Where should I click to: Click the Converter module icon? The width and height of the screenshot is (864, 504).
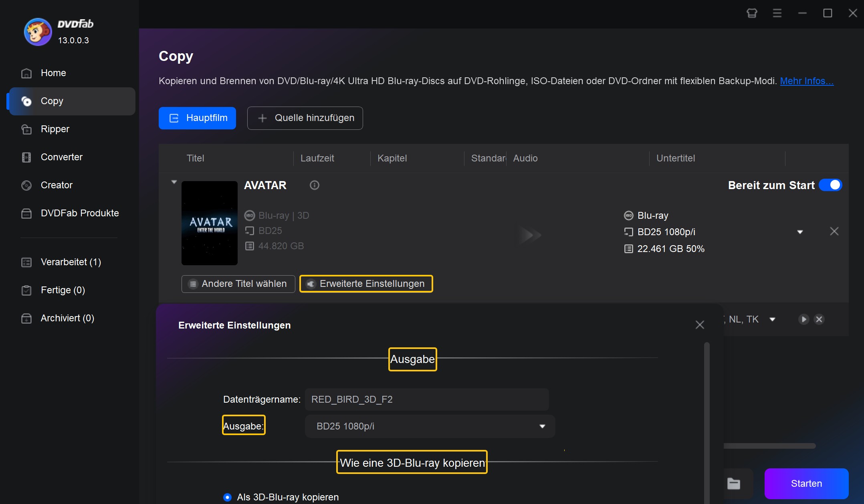26,157
